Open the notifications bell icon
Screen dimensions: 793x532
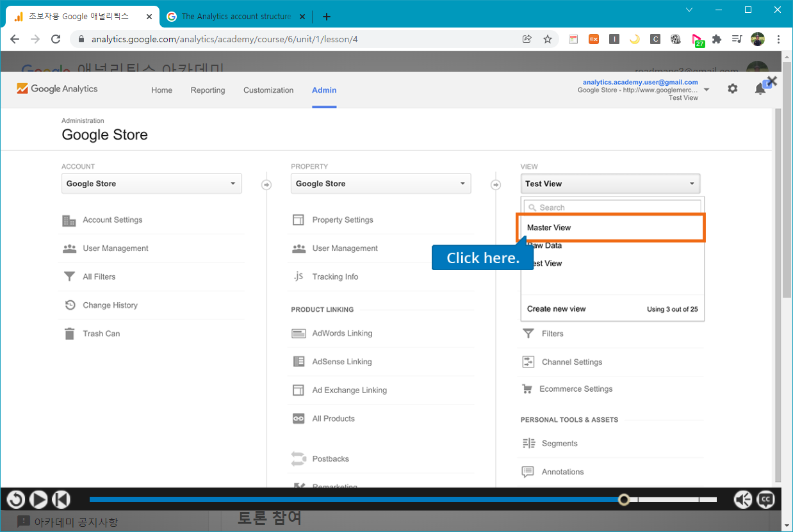tap(760, 89)
